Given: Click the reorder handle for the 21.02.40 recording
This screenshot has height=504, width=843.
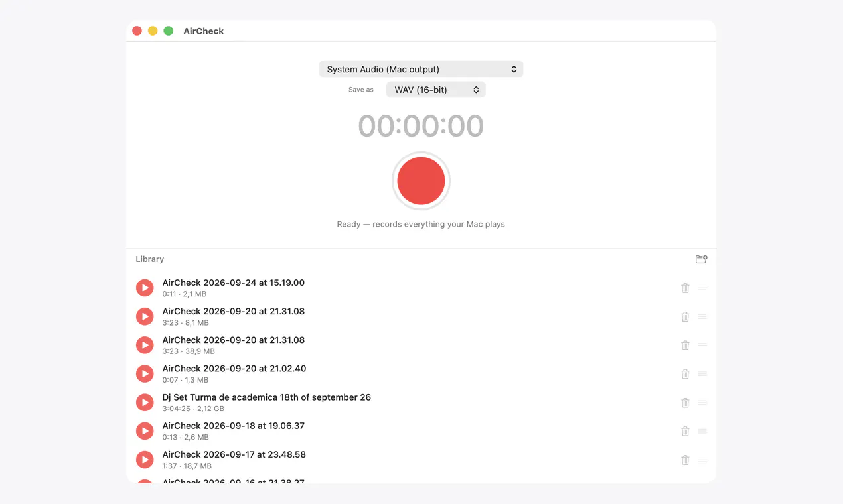Looking at the screenshot, I should click(x=703, y=374).
